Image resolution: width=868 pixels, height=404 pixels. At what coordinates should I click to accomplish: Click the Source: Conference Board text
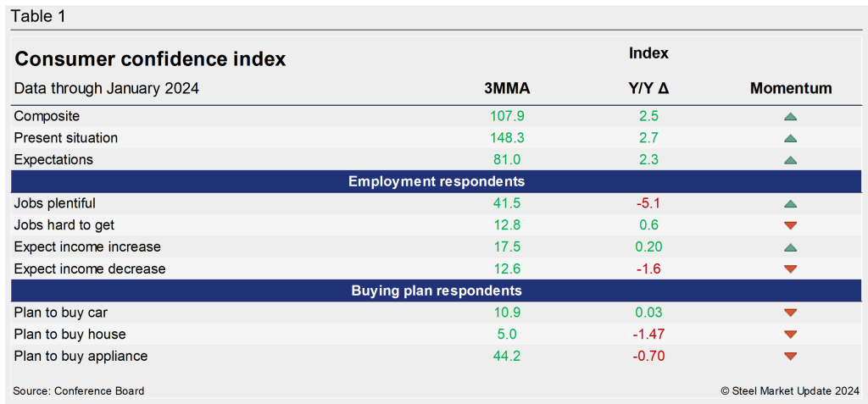pos(79,390)
